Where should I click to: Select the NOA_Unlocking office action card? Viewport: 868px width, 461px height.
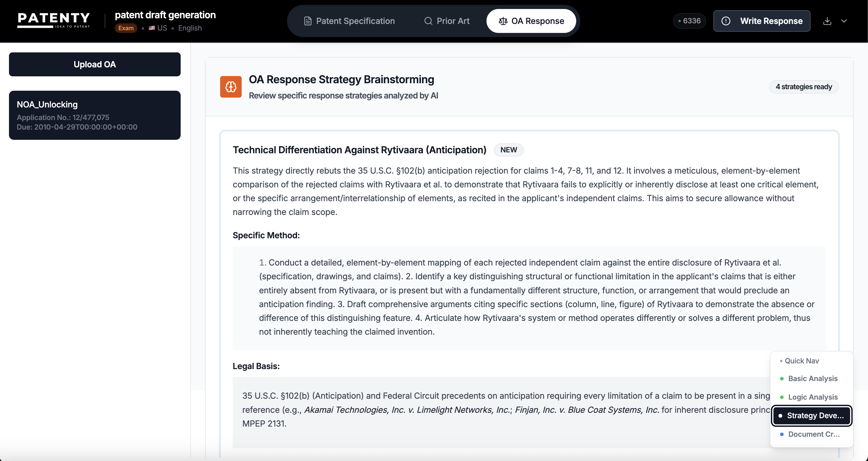[x=95, y=115]
